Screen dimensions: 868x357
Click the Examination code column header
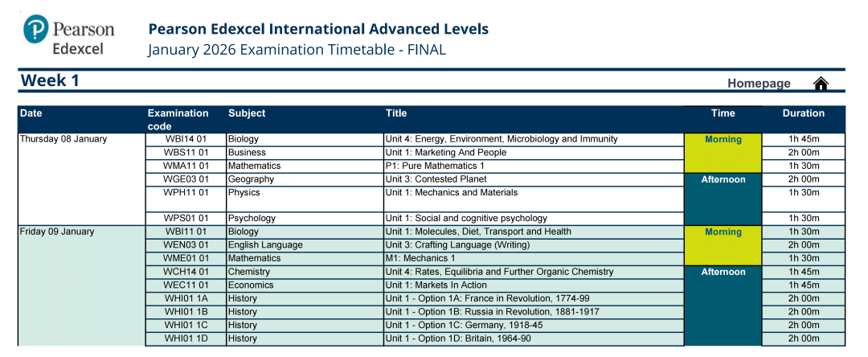[178, 120]
